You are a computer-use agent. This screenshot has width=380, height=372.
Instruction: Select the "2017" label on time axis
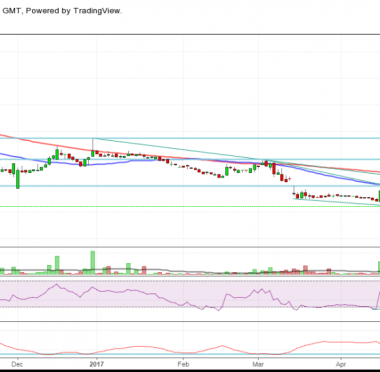tap(96, 364)
